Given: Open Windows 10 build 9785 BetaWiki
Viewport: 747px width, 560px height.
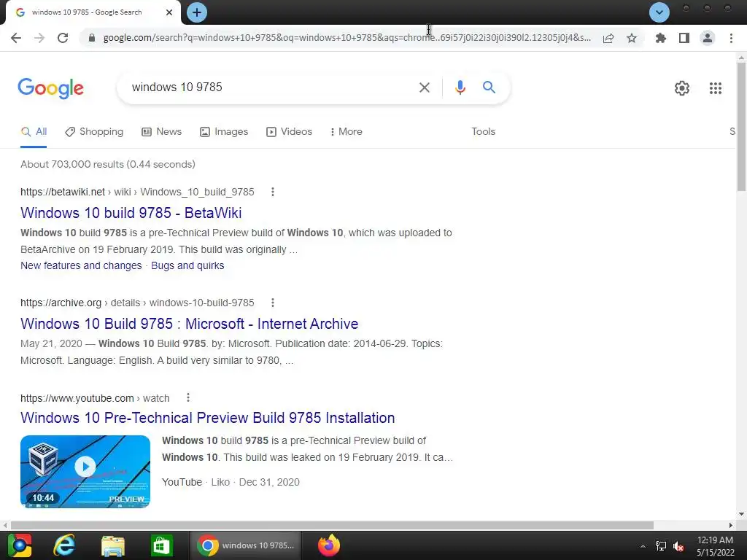Looking at the screenshot, I should click(131, 213).
